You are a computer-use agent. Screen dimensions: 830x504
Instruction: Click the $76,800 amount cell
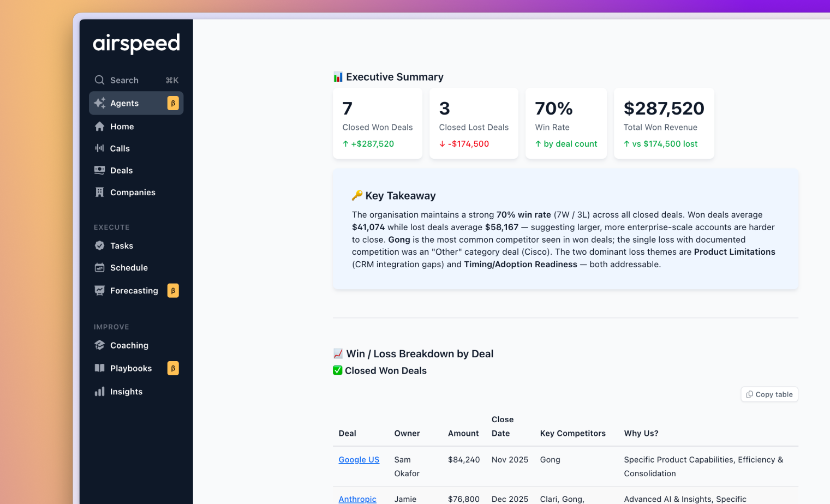(x=463, y=499)
